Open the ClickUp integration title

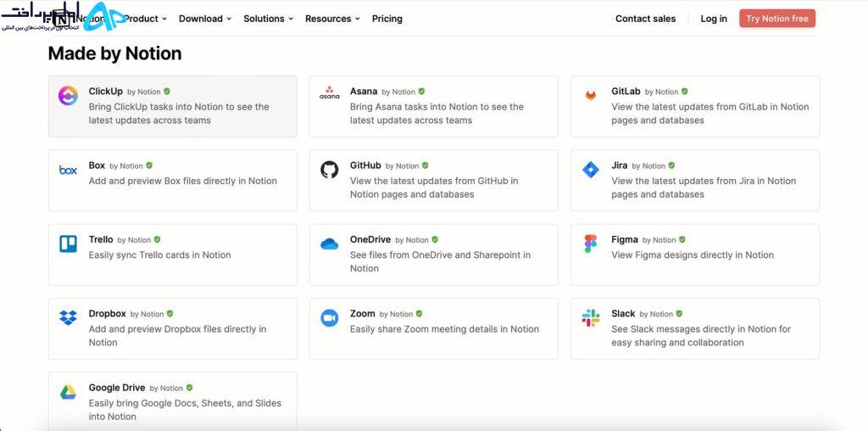106,91
